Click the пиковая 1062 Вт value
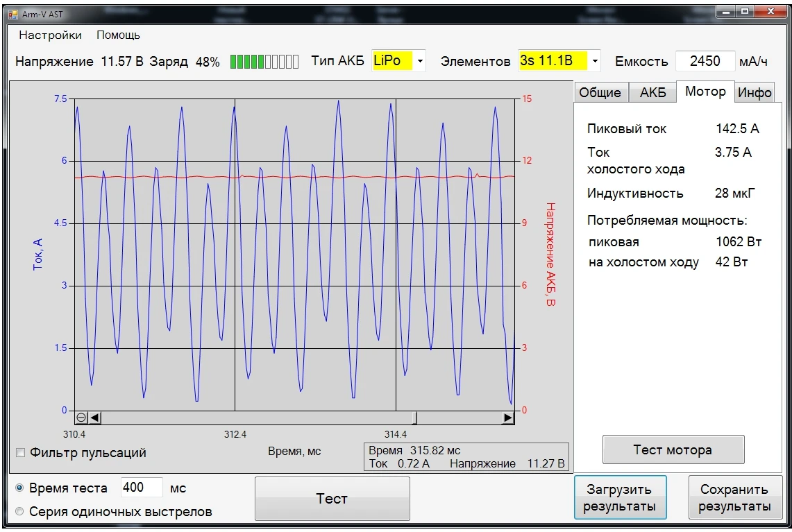 click(x=739, y=242)
